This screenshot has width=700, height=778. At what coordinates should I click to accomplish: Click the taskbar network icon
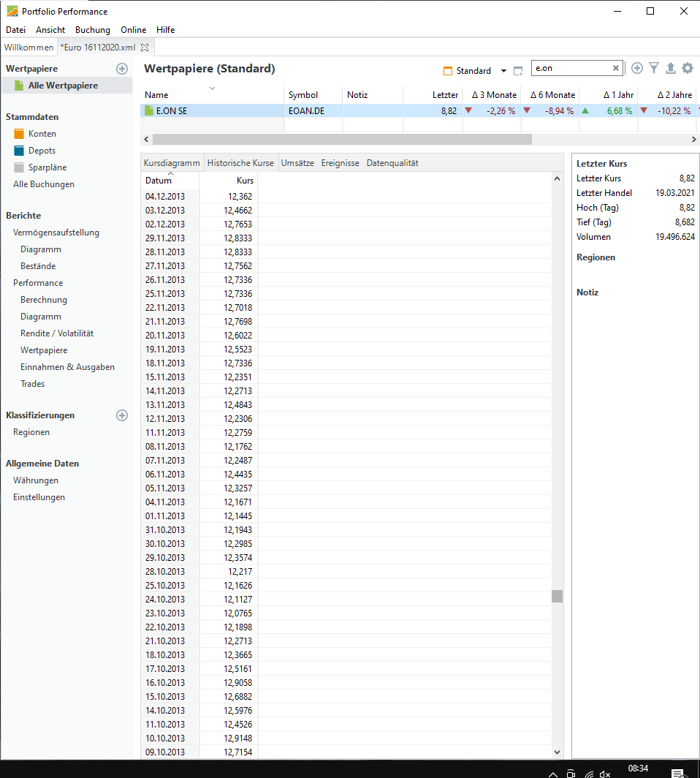(589, 774)
